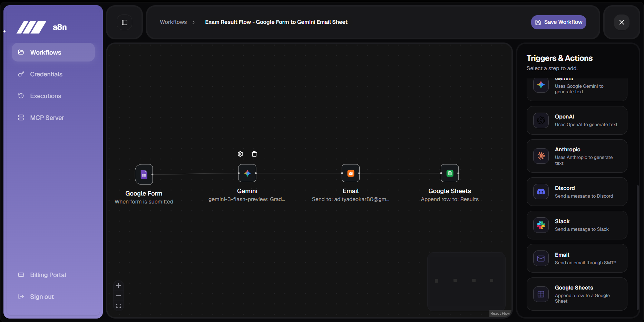The height and width of the screenshot is (322, 644).
Task: Click the a8n logo
Action: pyautogui.click(x=42, y=27)
